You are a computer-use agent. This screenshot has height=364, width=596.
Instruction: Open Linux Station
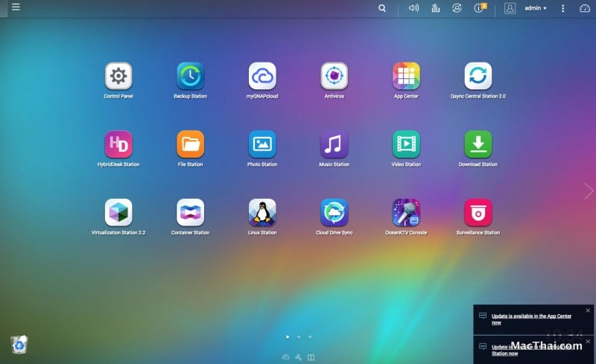262,212
